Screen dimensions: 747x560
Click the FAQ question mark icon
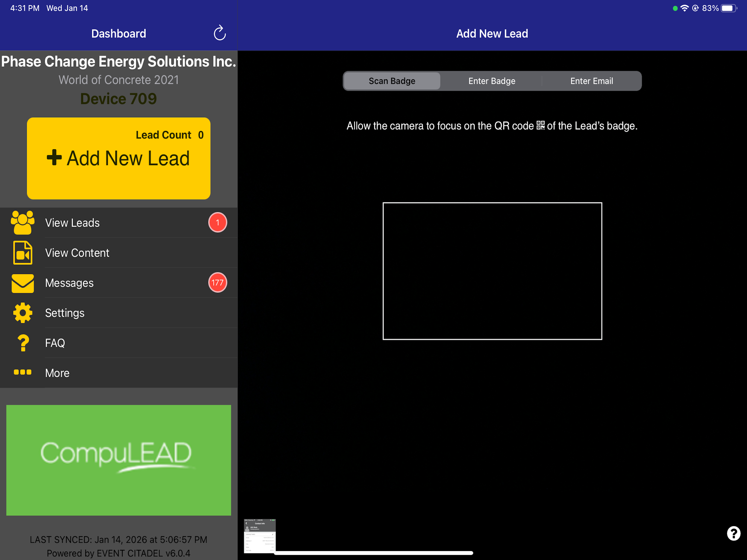[x=23, y=343]
